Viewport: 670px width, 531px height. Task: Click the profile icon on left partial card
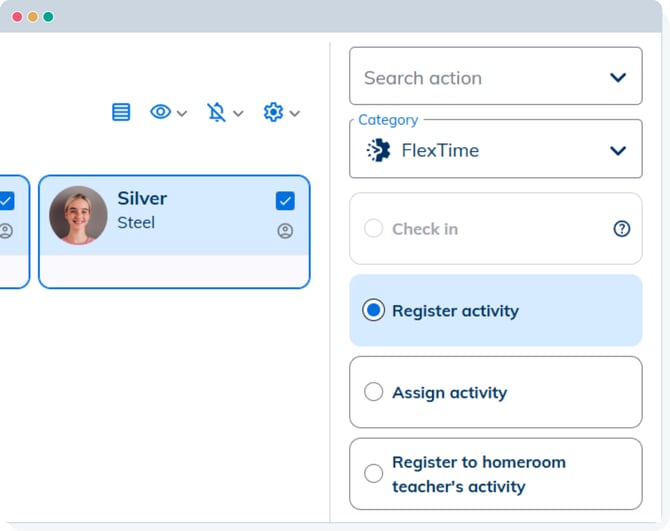pyautogui.click(x=6, y=231)
